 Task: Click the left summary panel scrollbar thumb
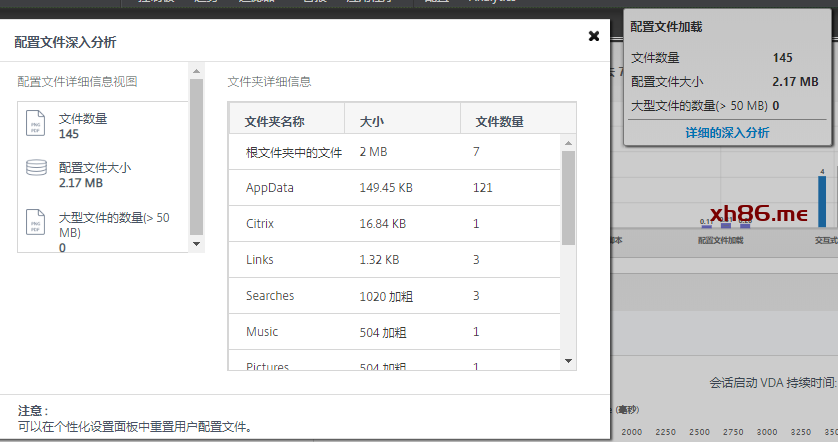click(x=196, y=155)
